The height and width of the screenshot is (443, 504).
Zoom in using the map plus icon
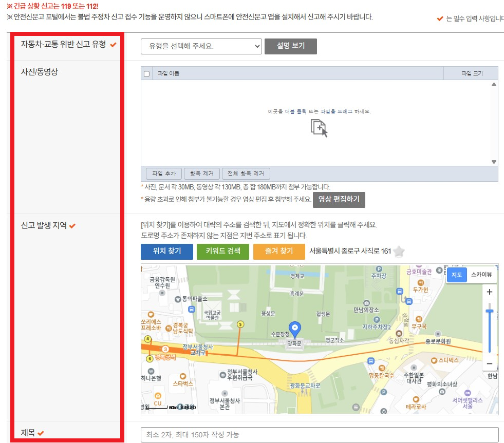tap(489, 292)
